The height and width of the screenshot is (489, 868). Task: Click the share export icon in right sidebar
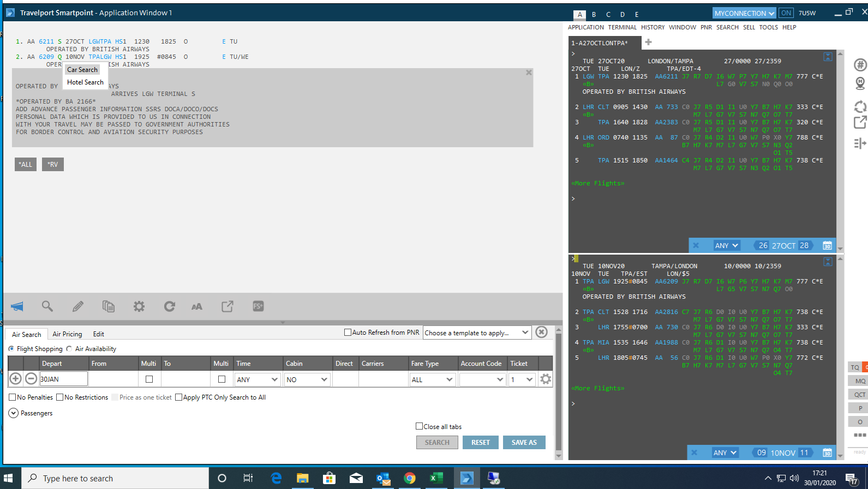[x=860, y=122]
